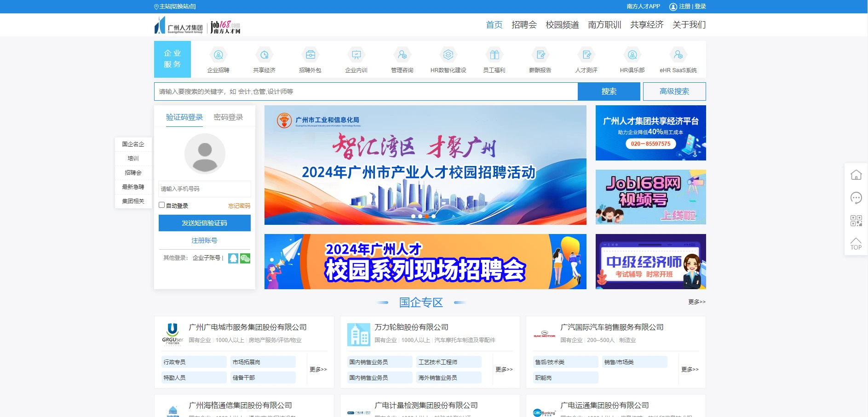Click the 万力轮胎 building logo icon
This screenshot has height=417, width=868.
click(x=358, y=334)
